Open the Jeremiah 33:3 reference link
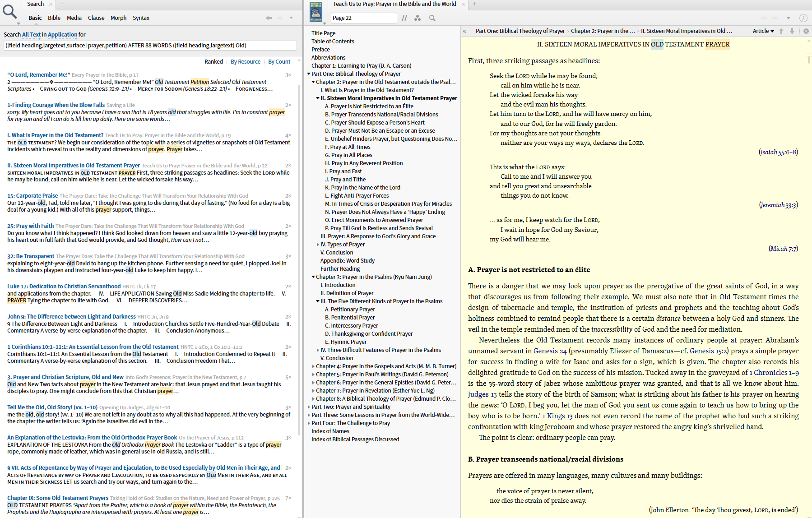 (779, 205)
